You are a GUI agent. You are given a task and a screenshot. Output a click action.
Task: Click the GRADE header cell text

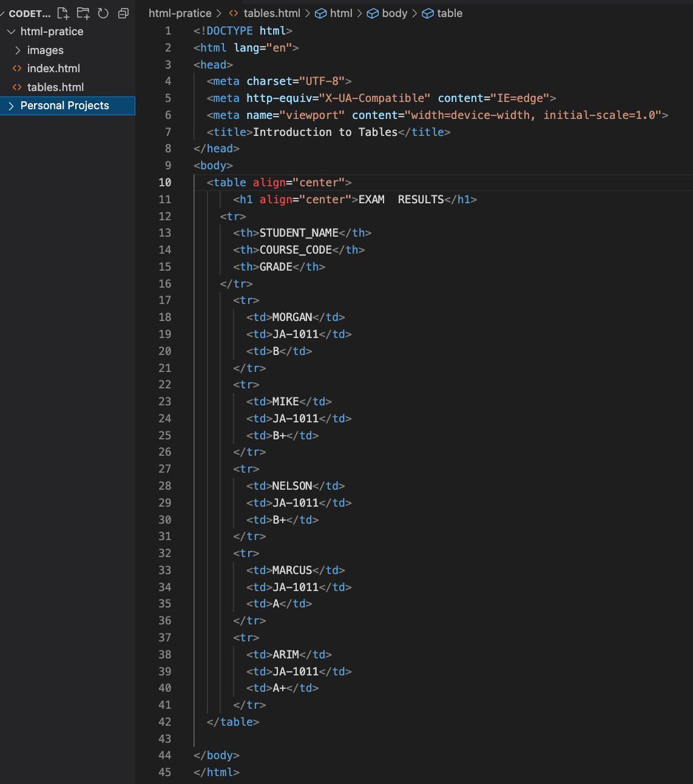coord(276,267)
